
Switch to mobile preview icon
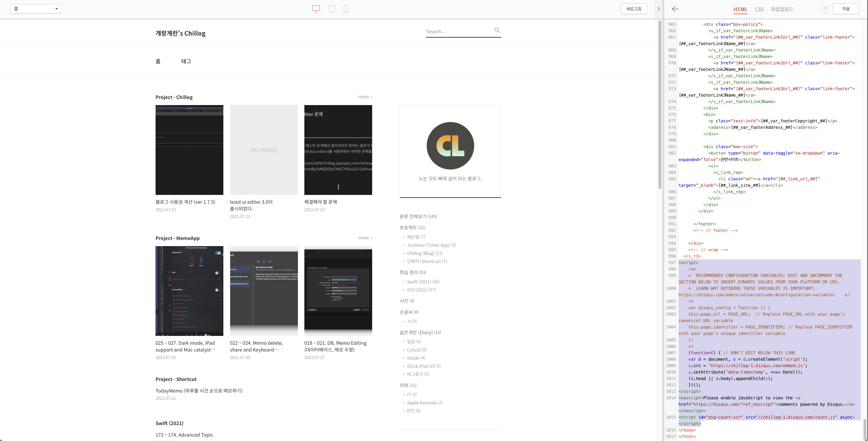click(x=346, y=9)
